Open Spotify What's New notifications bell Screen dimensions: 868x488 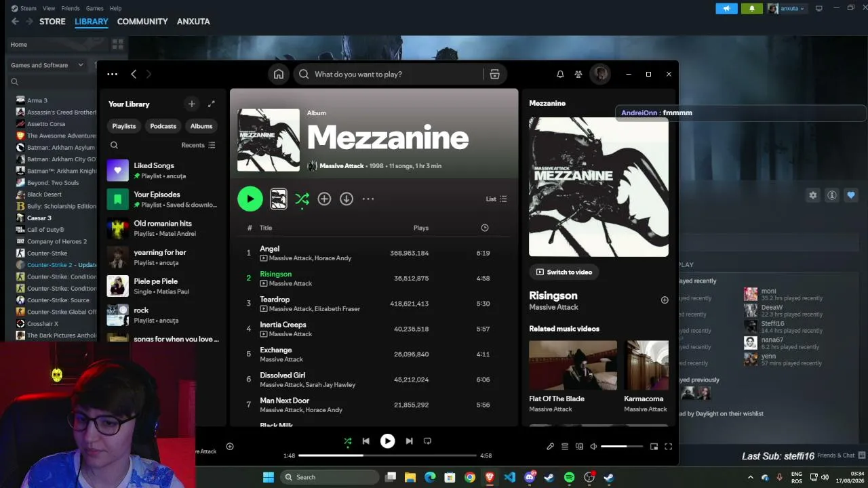tap(560, 74)
